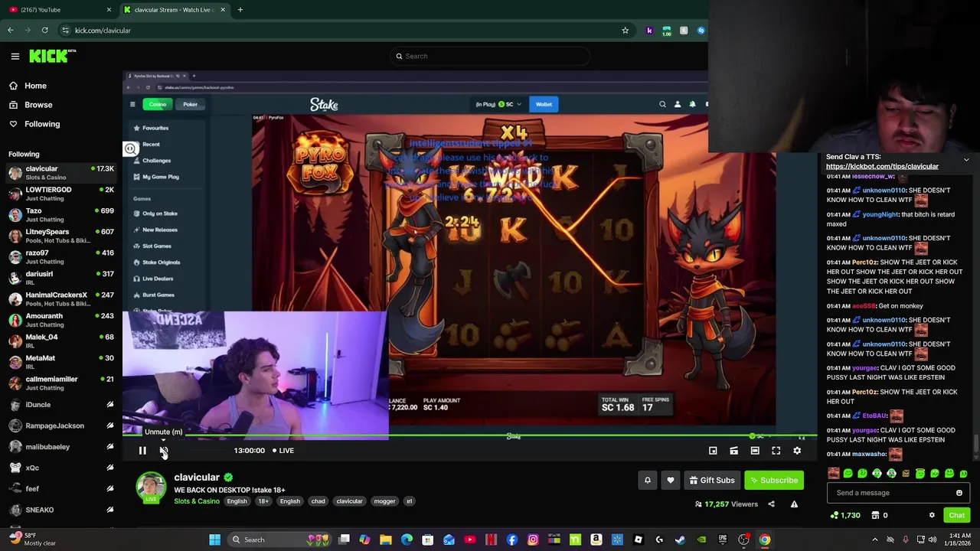Viewport: 980px width, 551px height.
Task: Close the clavicular Stream tab
Action: coord(223,10)
